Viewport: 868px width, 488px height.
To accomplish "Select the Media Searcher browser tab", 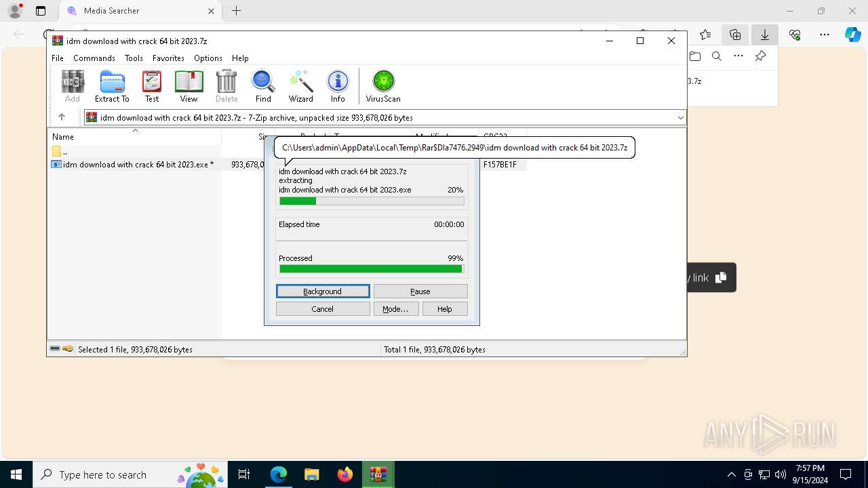I will coord(141,11).
